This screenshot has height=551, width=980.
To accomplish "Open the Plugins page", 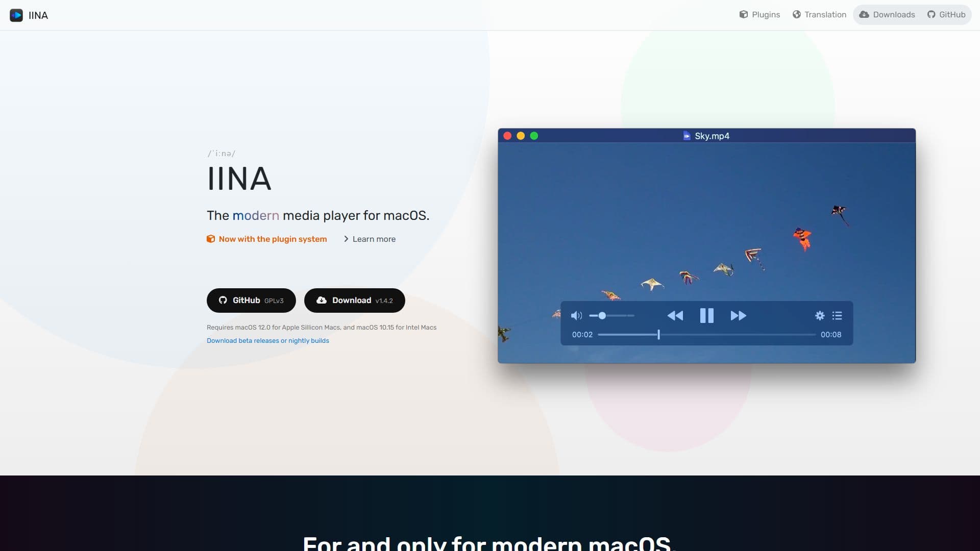I will point(759,15).
